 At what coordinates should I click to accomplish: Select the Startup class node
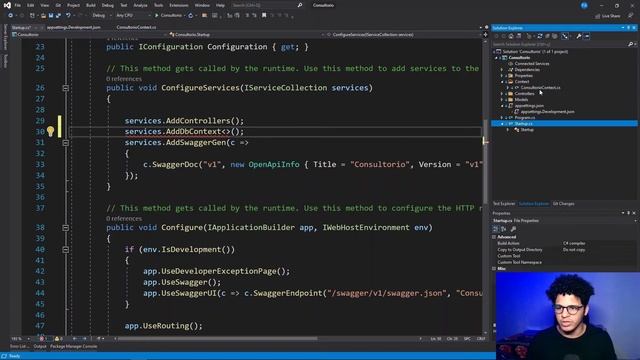pyautogui.click(x=527, y=130)
